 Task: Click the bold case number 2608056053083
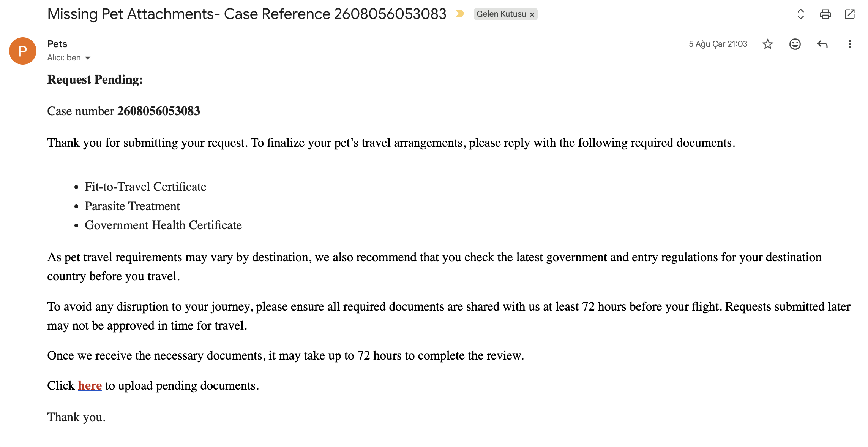click(x=159, y=111)
